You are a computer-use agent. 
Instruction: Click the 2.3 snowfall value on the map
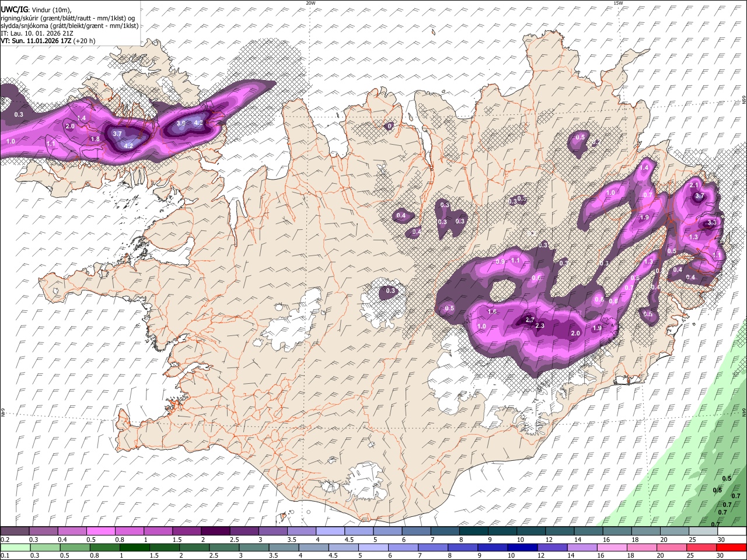coord(540,325)
